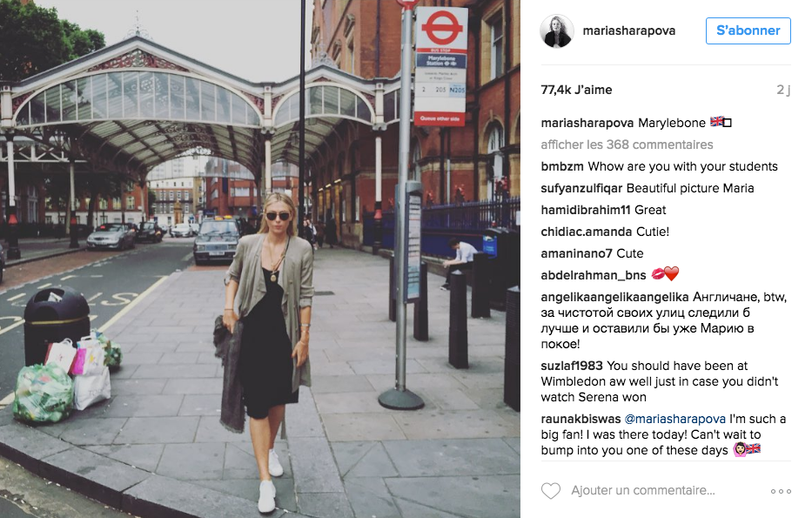
Task: Click S'abonner to follow the account
Action: point(748,30)
